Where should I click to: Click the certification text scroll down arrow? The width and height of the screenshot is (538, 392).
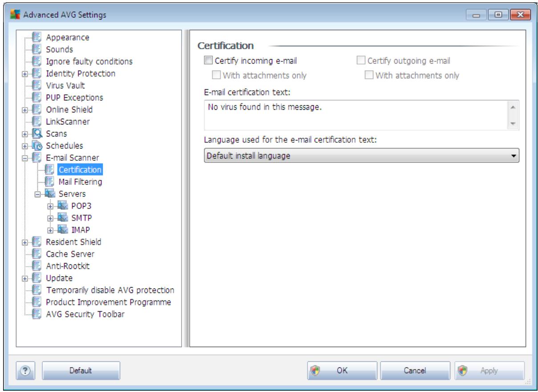point(513,124)
